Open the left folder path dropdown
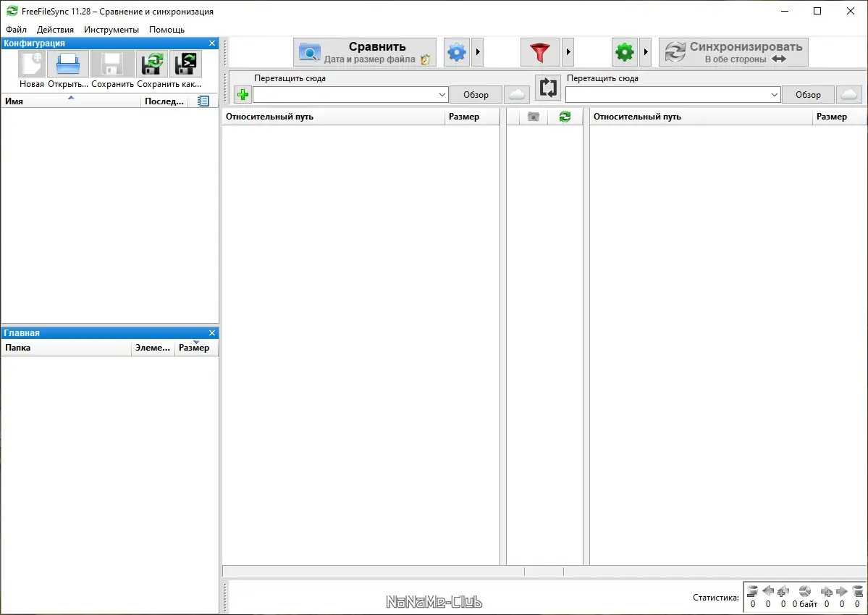 (442, 95)
